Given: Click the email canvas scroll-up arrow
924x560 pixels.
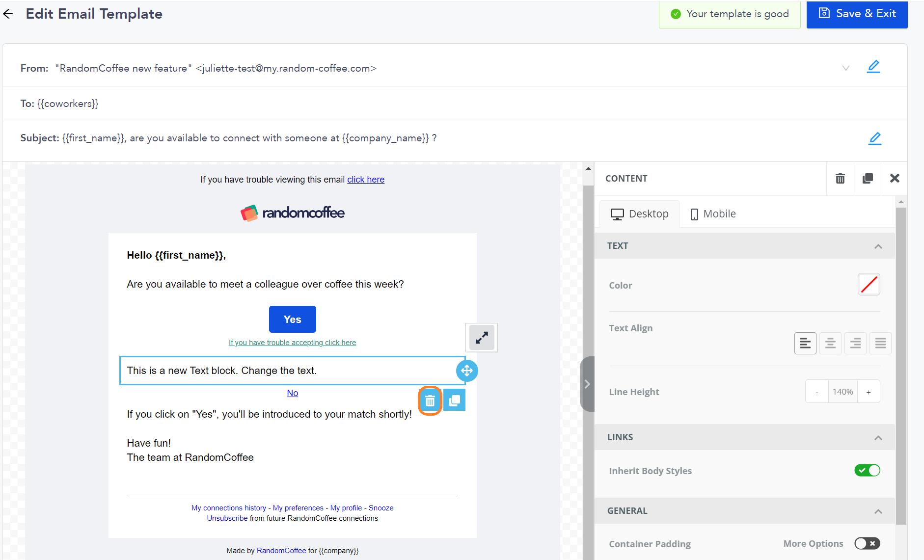Looking at the screenshot, I should click(588, 169).
